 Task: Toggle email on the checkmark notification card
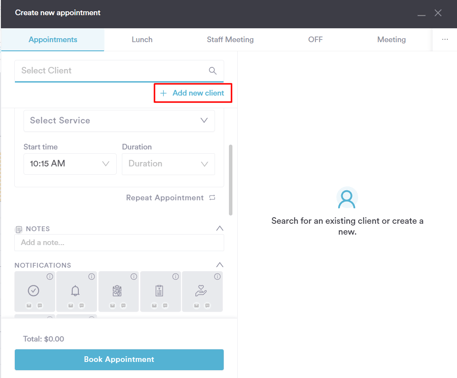coord(29,305)
